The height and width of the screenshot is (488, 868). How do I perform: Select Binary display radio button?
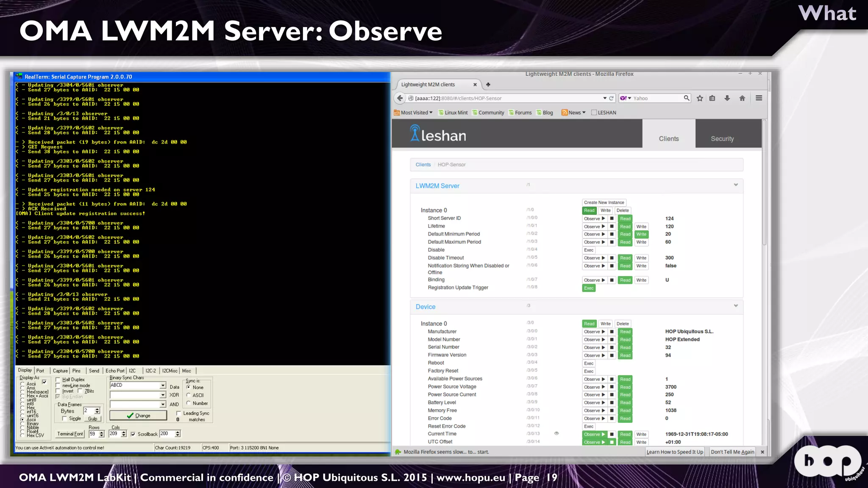pos(22,424)
